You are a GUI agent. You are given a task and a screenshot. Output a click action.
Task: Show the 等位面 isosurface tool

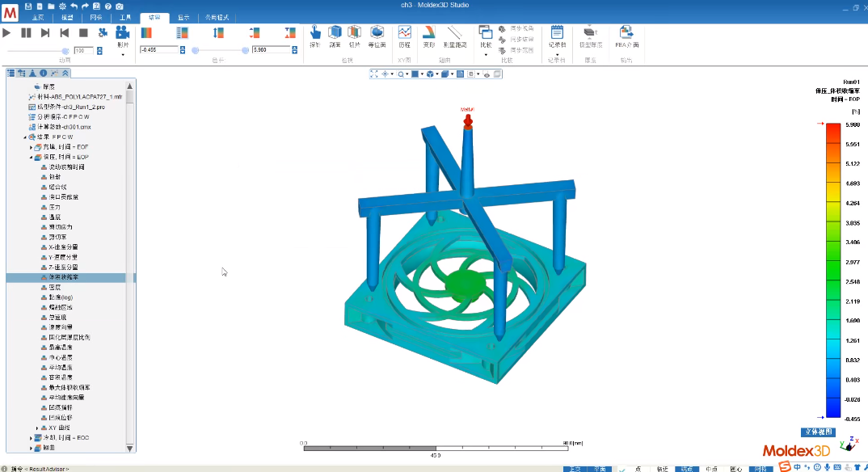[x=377, y=36]
